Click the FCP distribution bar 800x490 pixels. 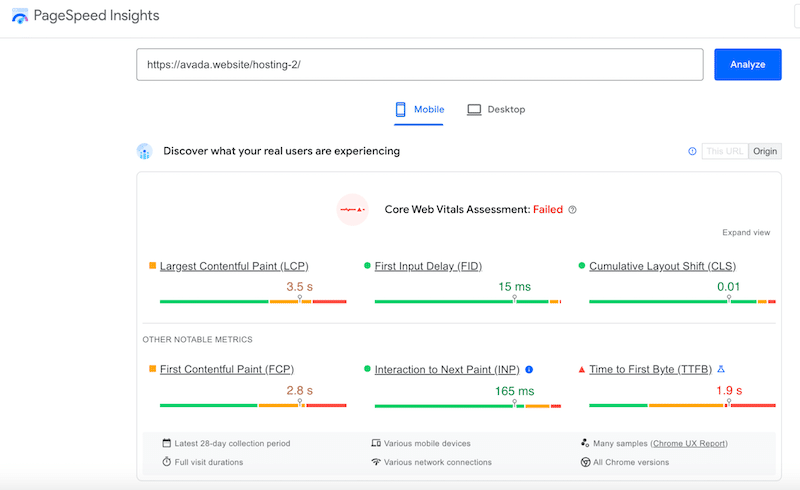point(253,405)
